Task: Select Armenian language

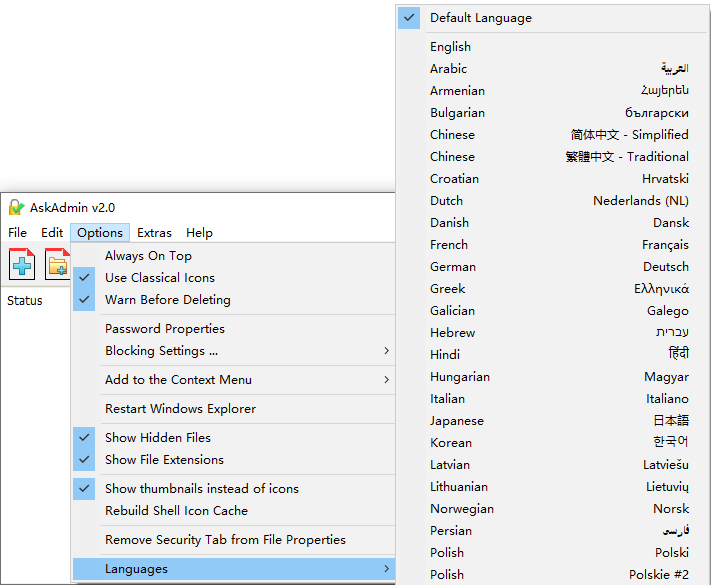Action: 552,91
